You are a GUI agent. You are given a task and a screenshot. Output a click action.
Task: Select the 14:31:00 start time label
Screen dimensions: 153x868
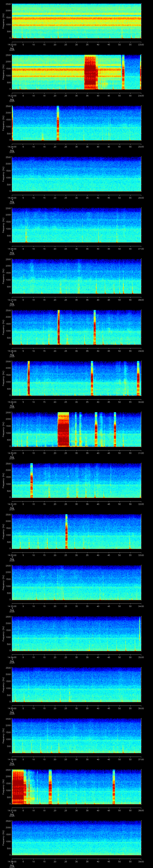(12, 504)
